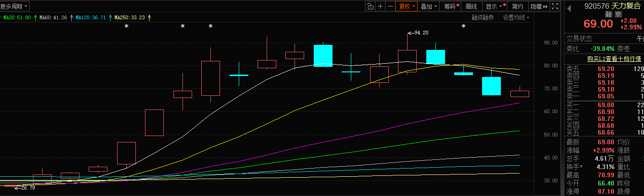Click the green MA30:51.80 indicator label
The image size is (644, 196).
click(x=17, y=17)
